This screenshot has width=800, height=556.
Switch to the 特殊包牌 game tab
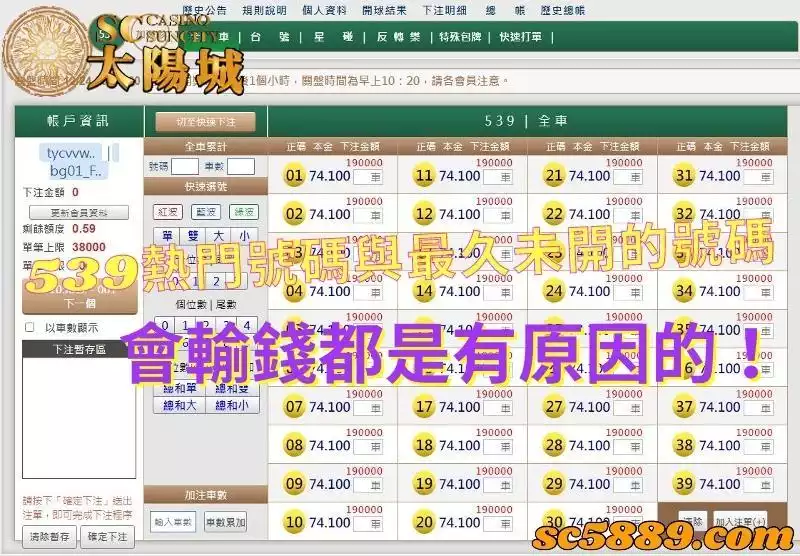click(x=461, y=37)
